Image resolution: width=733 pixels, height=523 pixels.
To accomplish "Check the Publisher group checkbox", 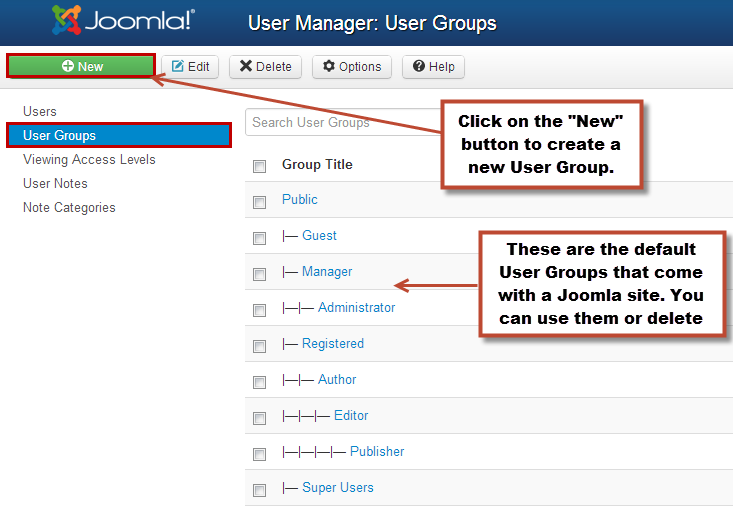I will 259,454.
